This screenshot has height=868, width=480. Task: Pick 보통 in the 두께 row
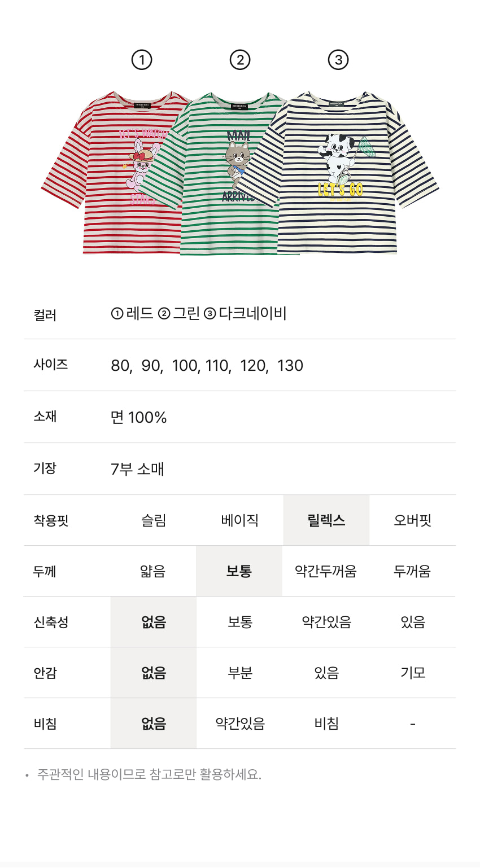239,571
